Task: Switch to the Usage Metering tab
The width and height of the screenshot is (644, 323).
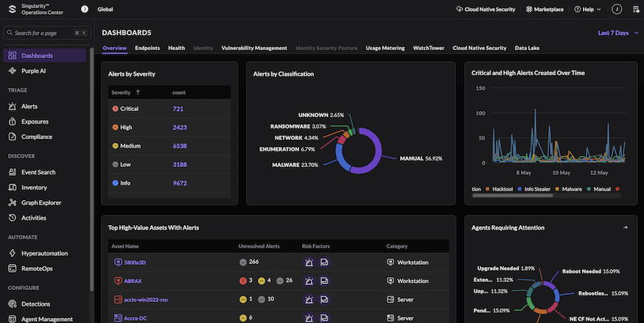Action: point(385,48)
